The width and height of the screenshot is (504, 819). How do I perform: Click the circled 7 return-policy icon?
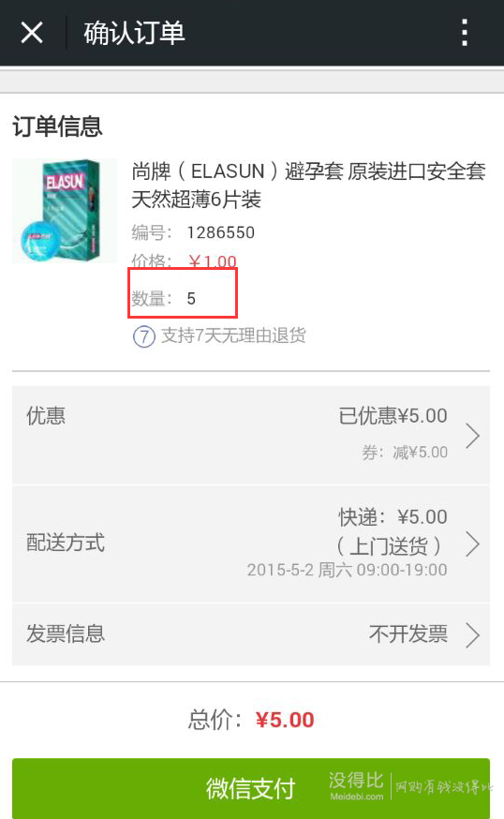(143, 335)
